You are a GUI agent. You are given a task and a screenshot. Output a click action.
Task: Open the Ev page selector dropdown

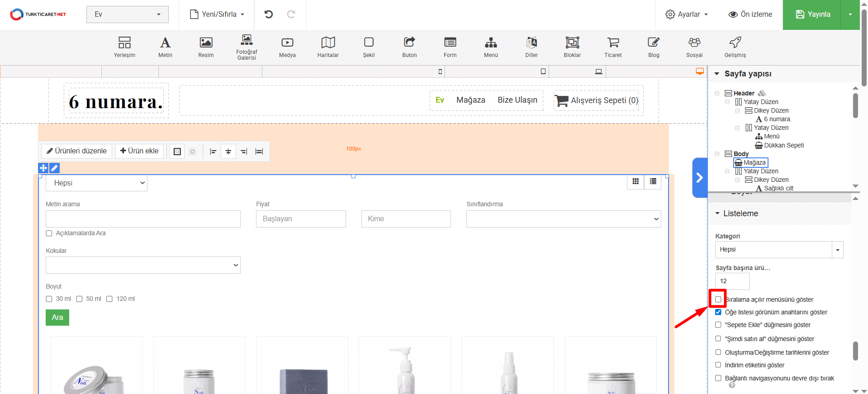pos(127,14)
